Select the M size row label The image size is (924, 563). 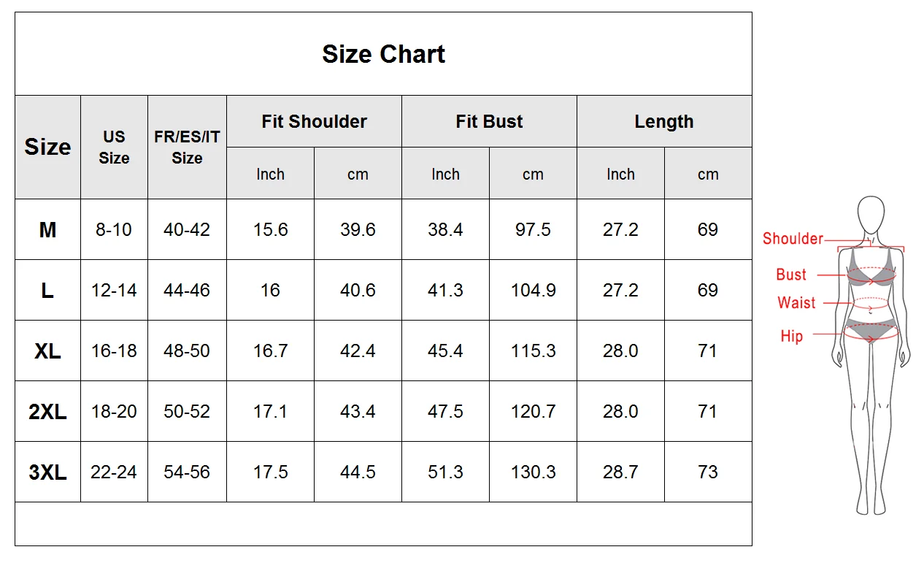point(47,230)
